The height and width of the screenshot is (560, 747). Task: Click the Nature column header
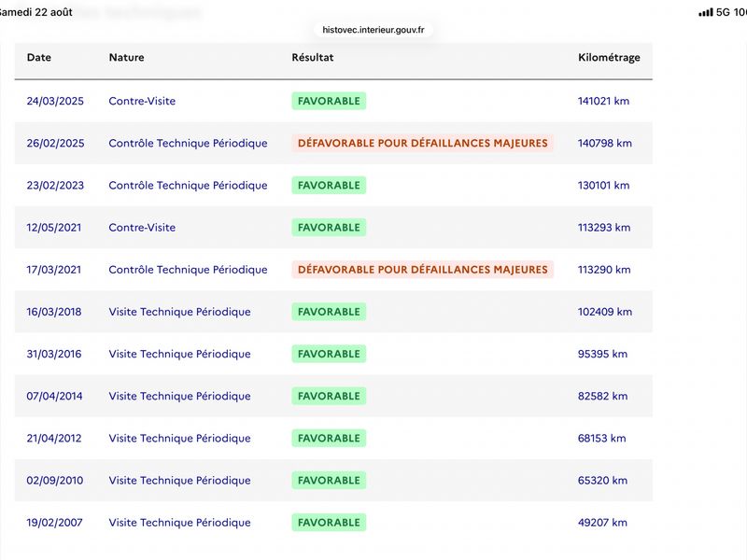[x=126, y=58]
